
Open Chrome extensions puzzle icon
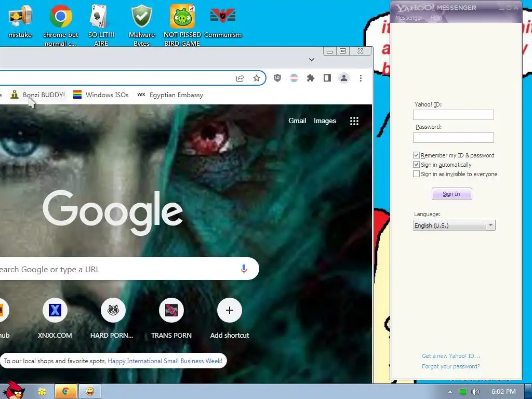[311, 78]
